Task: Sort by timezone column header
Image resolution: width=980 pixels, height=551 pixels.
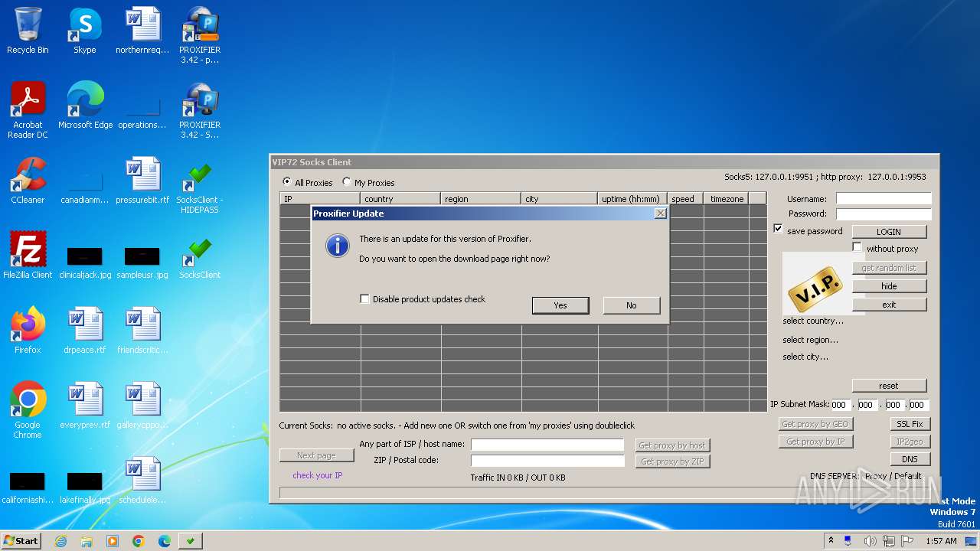Action: (x=726, y=199)
